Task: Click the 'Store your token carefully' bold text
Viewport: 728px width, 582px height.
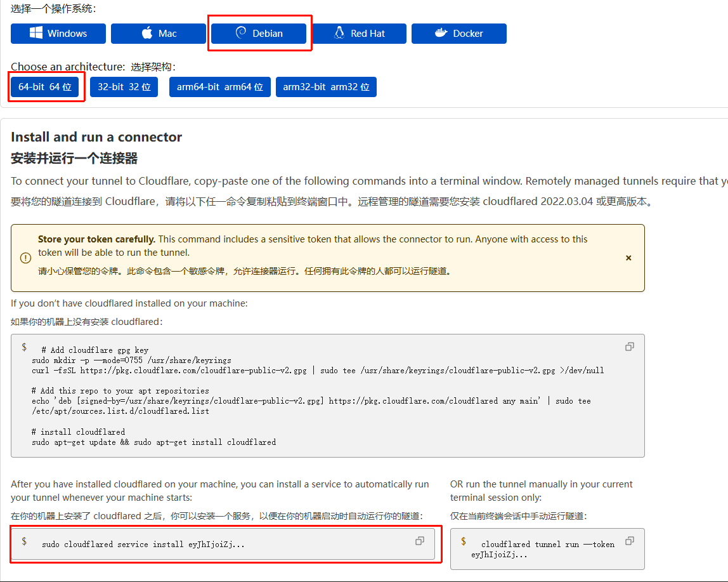Action: [96, 239]
